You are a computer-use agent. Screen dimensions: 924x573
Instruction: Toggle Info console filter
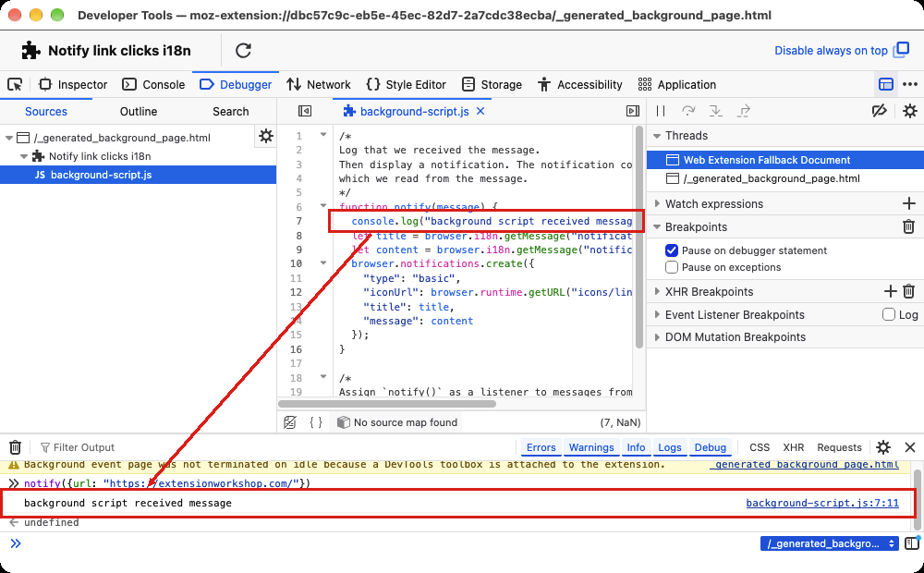pyautogui.click(x=636, y=447)
